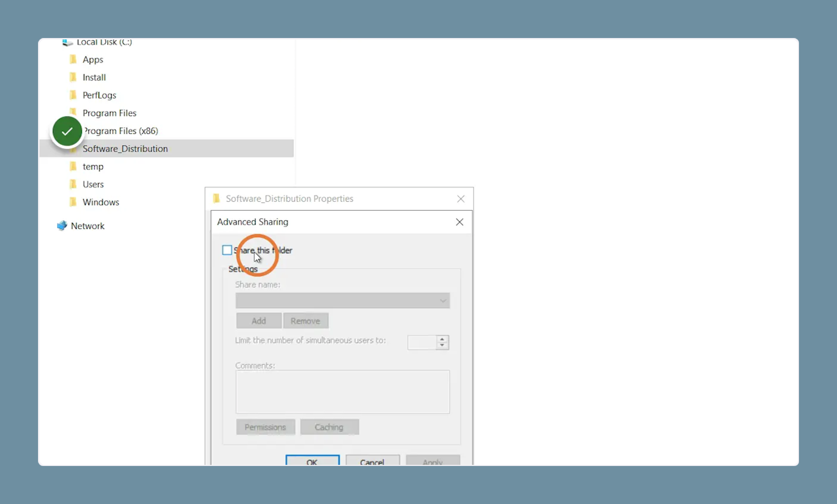Select Program Files in the tree

[109, 113]
